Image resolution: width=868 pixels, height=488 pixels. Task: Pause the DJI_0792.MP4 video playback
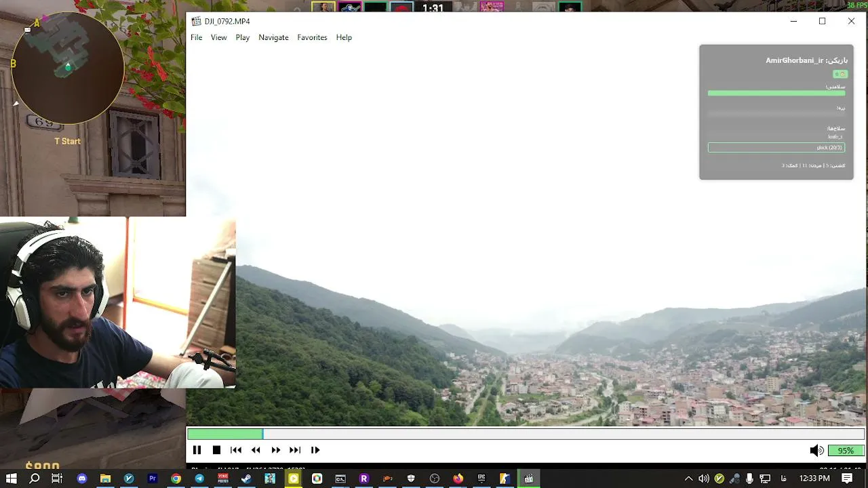point(197,450)
